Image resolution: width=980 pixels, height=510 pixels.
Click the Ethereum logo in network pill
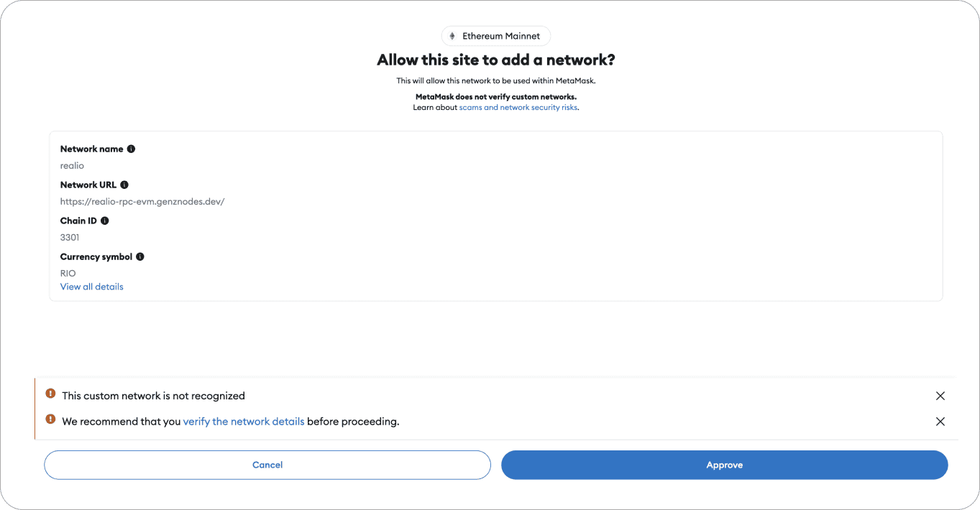452,36
